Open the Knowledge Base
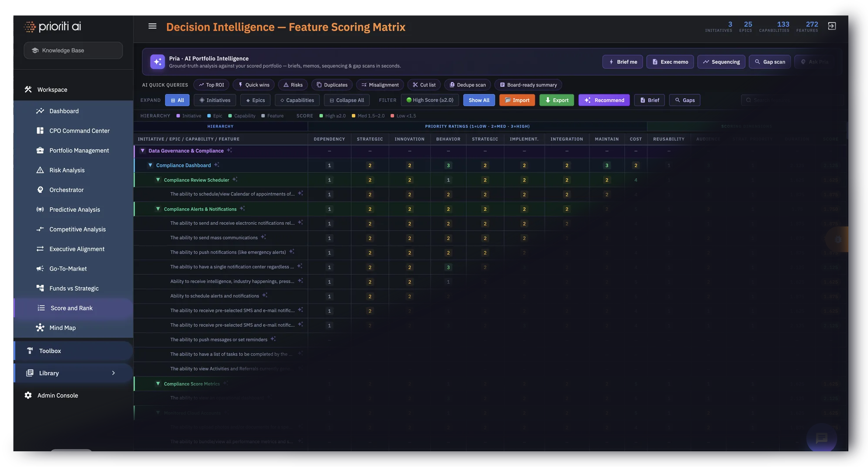 pyautogui.click(x=73, y=50)
